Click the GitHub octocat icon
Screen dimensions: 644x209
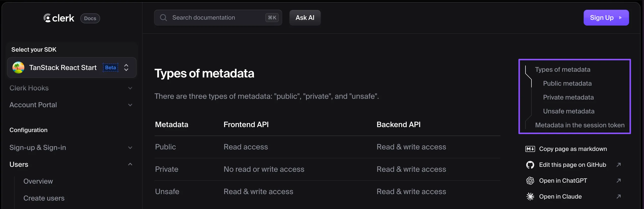click(530, 165)
